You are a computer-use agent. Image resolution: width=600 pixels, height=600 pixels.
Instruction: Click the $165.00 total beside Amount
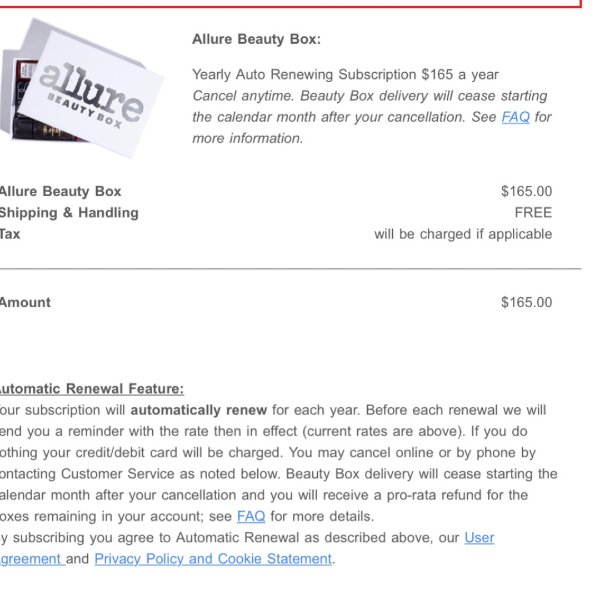[527, 302]
